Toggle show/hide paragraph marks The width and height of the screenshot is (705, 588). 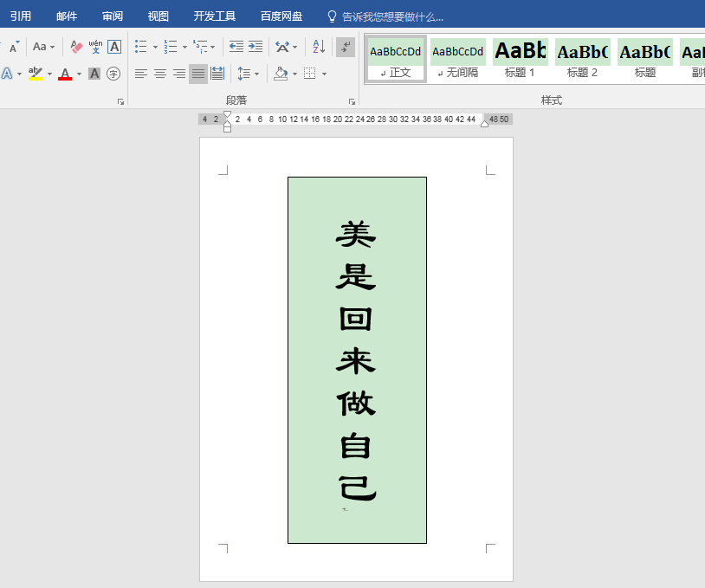pos(345,47)
